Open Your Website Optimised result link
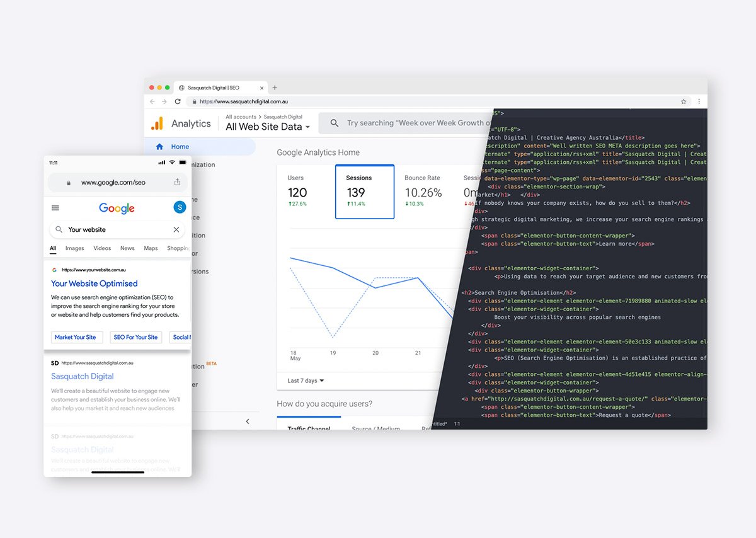The image size is (756, 538). point(94,283)
